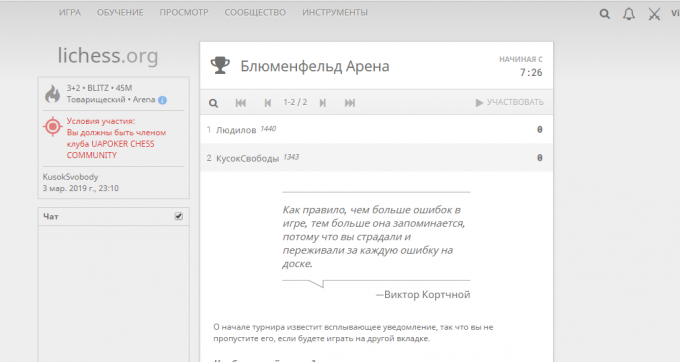Screen dimensions: 680x362
Task: Open the СООБЩЕСТВО menu
Action: [255, 13]
